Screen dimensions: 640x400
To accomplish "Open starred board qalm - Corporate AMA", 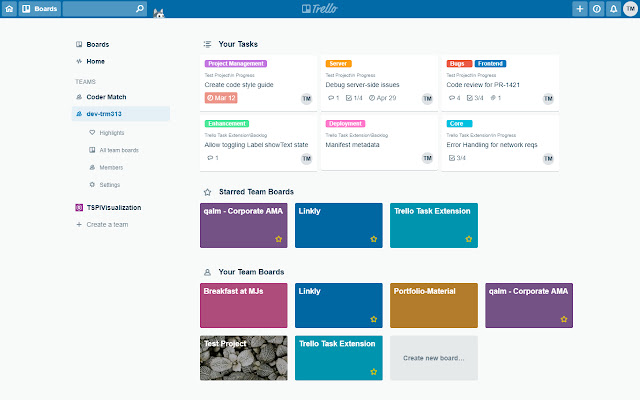I will click(x=243, y=225).
